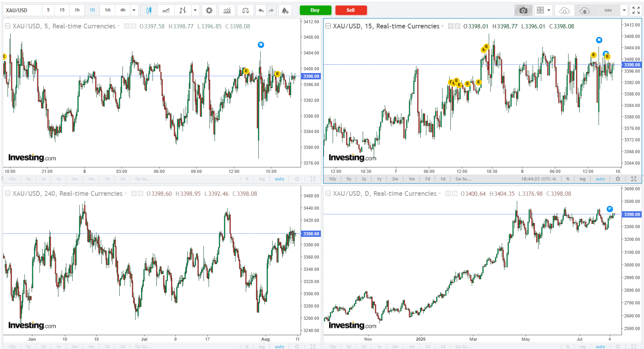The height and width of the screenshot is (349, 644).
Task: Click the blue N news marker on 15-minute chart
Action: click(x=599, y=40)
